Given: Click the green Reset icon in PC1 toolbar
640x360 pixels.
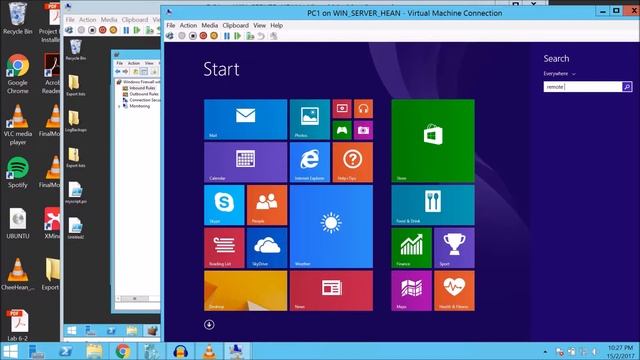Looking at the screenshot, I should [237, 36].
